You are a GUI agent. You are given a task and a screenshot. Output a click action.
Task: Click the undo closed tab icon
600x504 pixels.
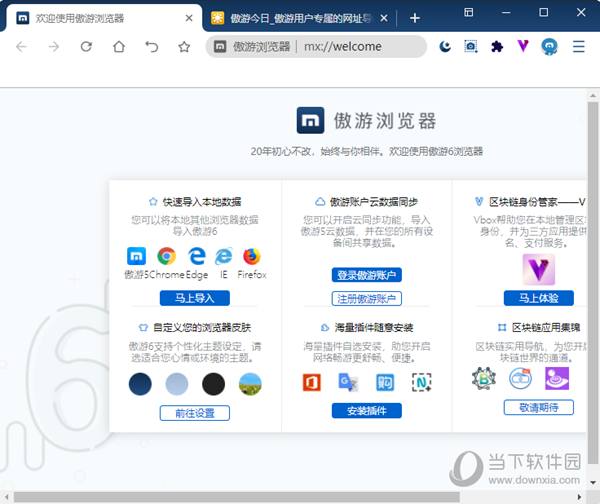tap(152, 47)
